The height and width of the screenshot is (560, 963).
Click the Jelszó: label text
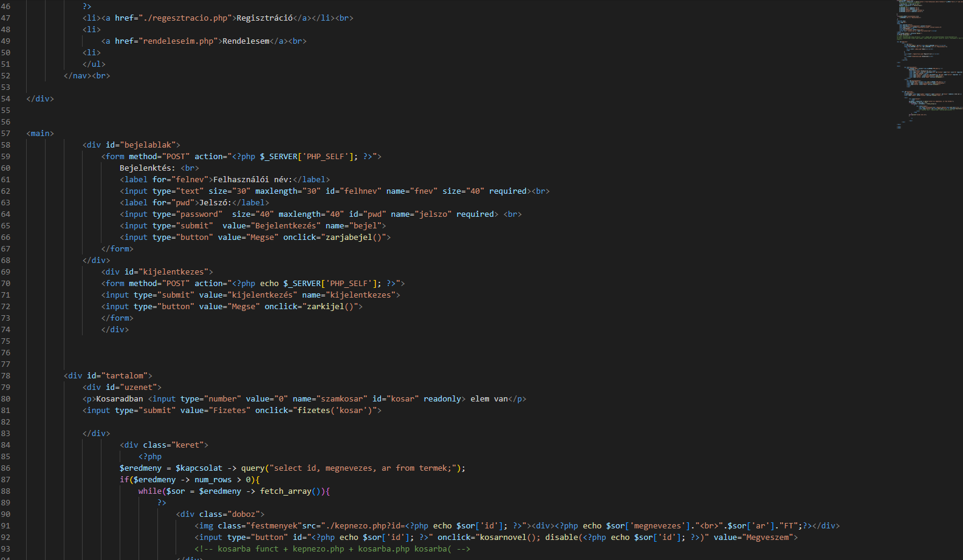pos(216,203)
